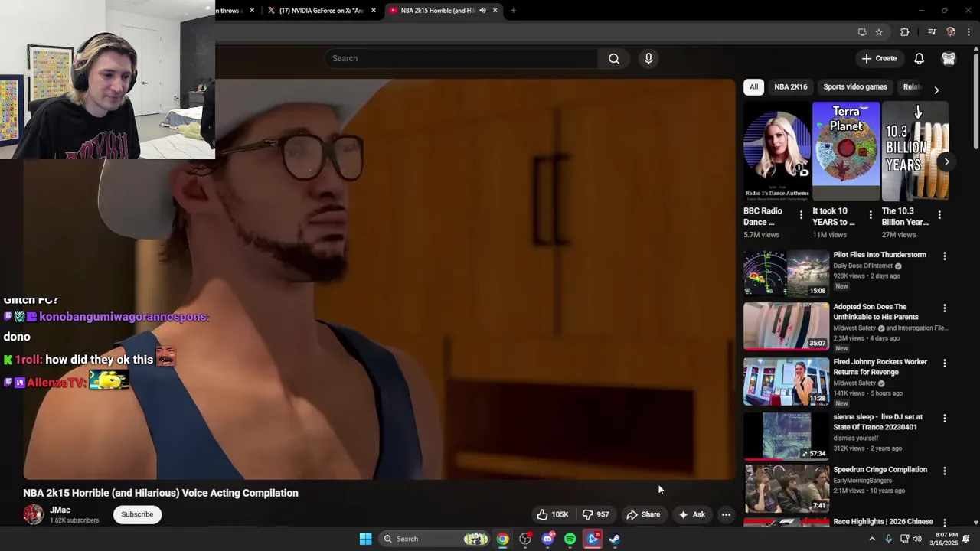Select the NBA 2K16 filter chip

[x=790, y=86]
